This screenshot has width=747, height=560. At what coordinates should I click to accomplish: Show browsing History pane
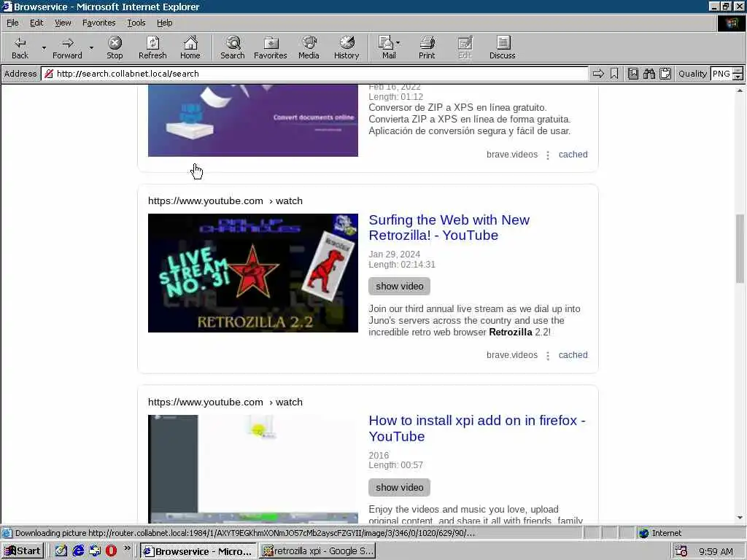click(x=347, y=47)
